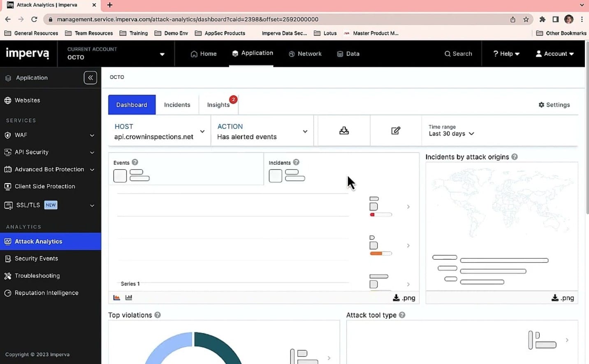Open the help tooltip beside the Incidents counter

point(296,162)
